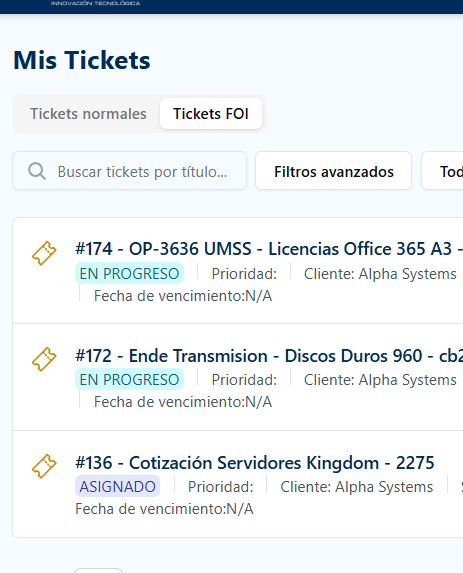Viewport: 463px width, 573px height.
Task: Open ticket #174 OP-3636 UMSS Licencias Office
Action: pyautogui.click(x=269, y=249)
